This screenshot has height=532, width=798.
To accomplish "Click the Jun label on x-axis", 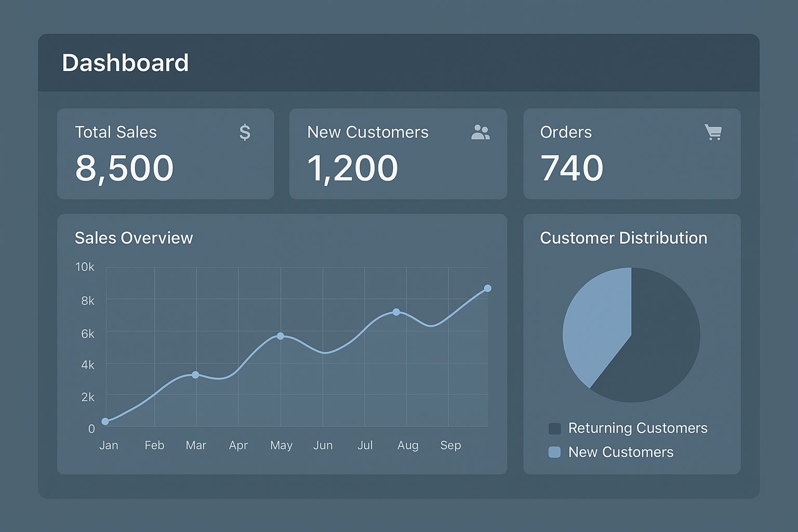I will click(x=323, y=445).
